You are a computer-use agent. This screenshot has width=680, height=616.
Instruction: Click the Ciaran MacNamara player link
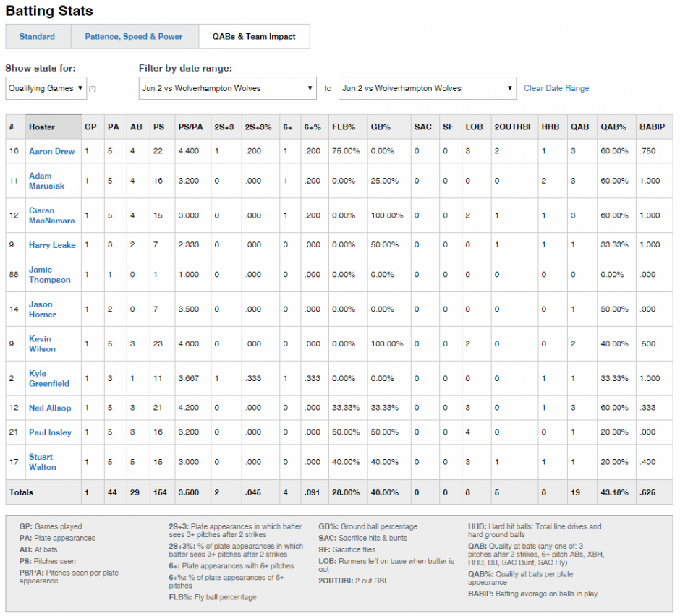point(51,215)
